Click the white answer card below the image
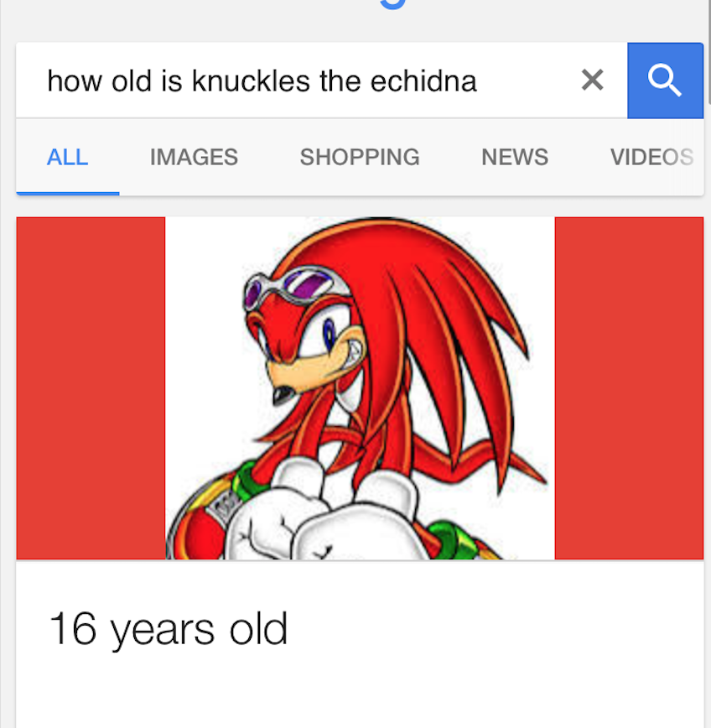 click(x=360, y=644)
